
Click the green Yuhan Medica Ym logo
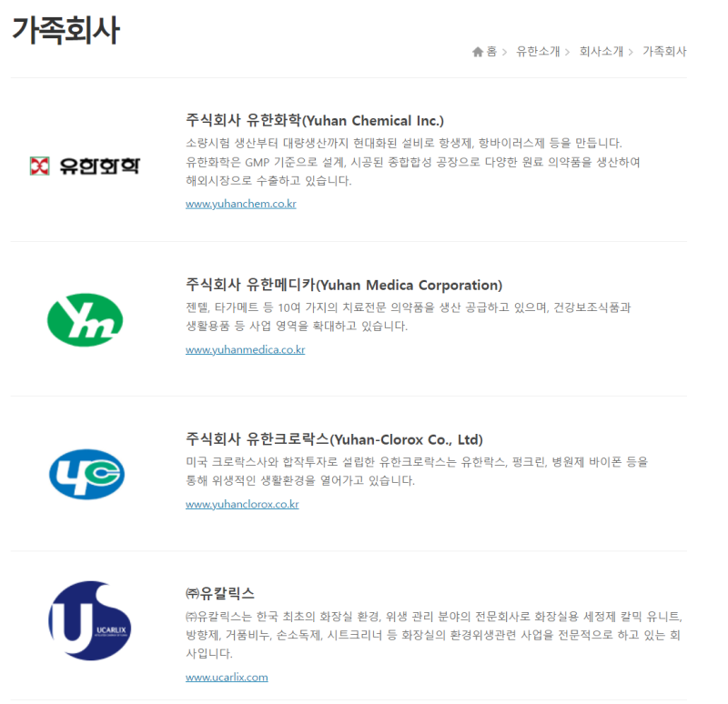85,319
